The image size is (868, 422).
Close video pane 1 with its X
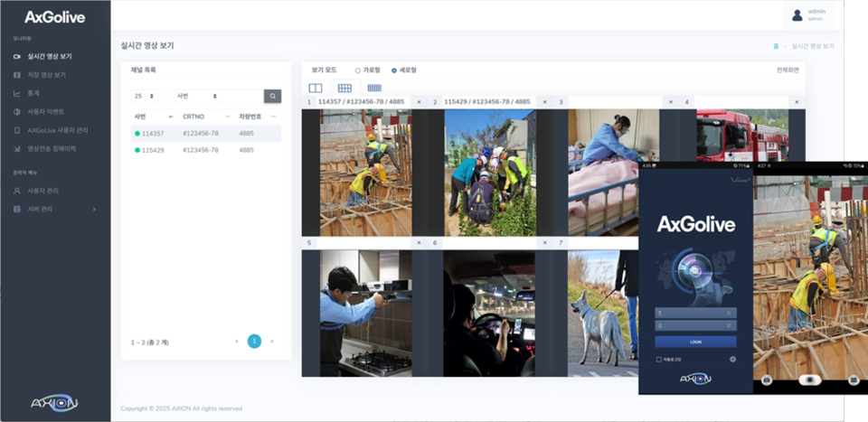419,102
